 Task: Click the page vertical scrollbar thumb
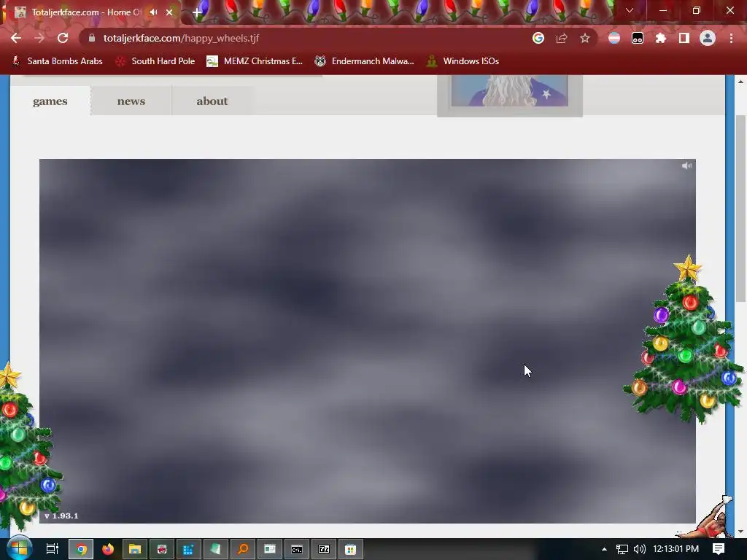[x=740, y=208]
